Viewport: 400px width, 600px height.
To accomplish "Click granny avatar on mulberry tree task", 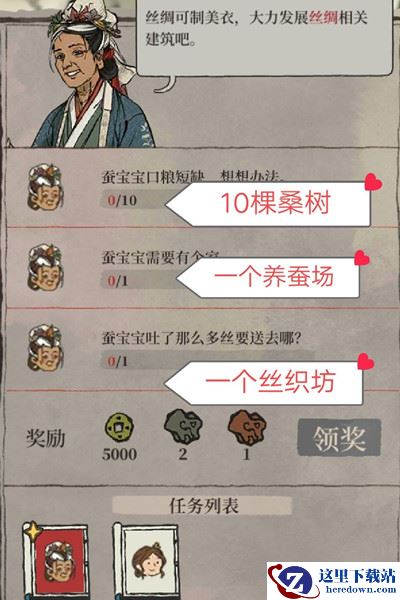I will (45, 187).
